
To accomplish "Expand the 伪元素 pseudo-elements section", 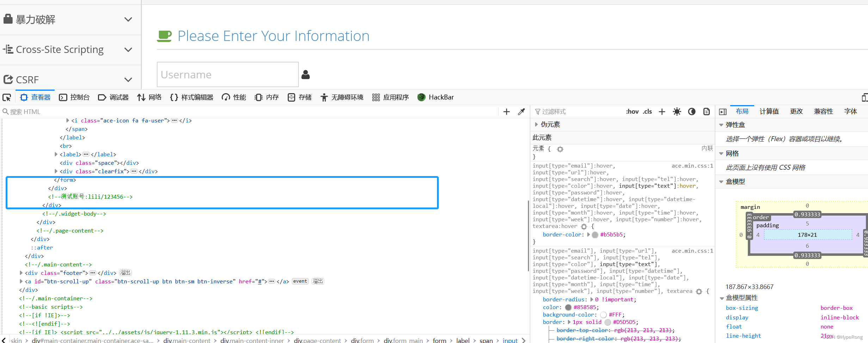I will click(x=536, y=124).
